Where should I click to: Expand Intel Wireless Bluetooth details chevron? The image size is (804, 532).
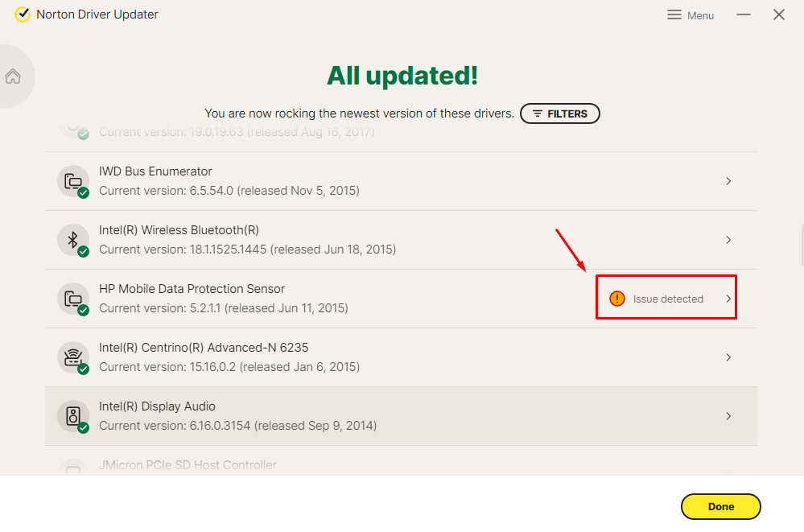tap(728, 240)
